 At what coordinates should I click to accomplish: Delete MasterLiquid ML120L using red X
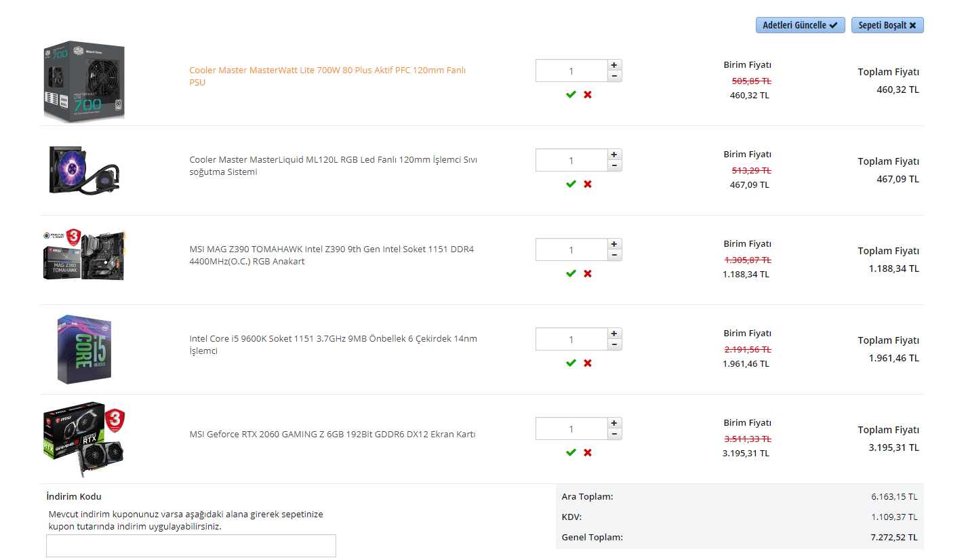(588, 184)
